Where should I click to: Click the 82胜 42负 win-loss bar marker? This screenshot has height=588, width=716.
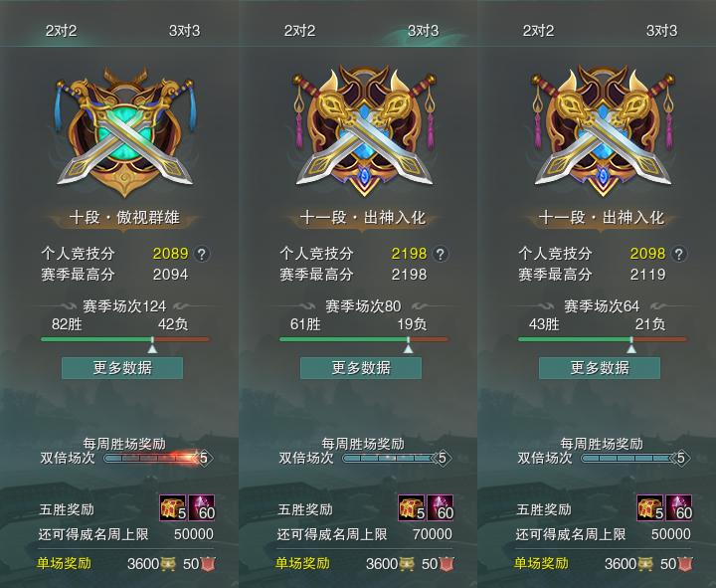[x=152, y=348]
